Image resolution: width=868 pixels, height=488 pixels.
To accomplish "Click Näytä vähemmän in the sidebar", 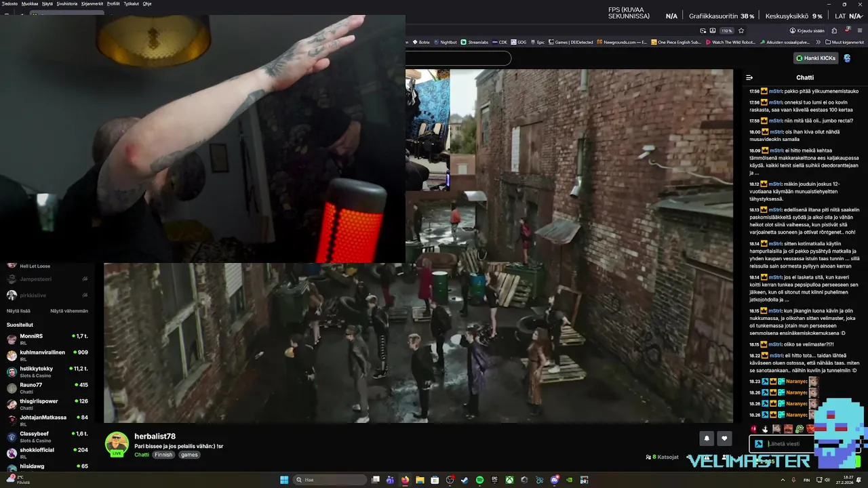I will pyautogui.click(x=69, y=310).
